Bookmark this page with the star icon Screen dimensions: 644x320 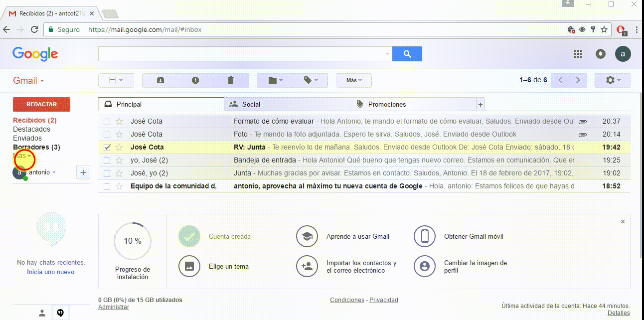click(604, 29)
